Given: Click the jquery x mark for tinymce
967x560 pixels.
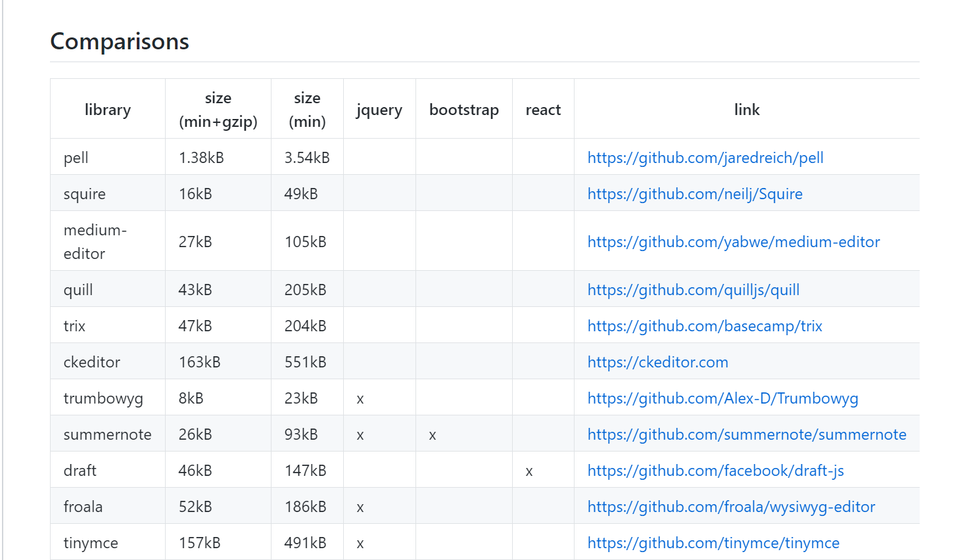Looking at the screenshot, I should pyautogui.click(x=360, y=544).
